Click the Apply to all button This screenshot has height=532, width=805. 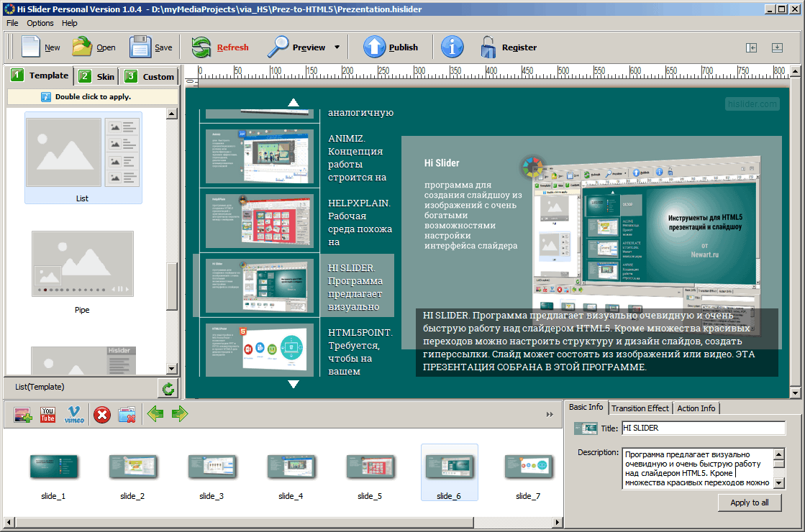point(750,503)
